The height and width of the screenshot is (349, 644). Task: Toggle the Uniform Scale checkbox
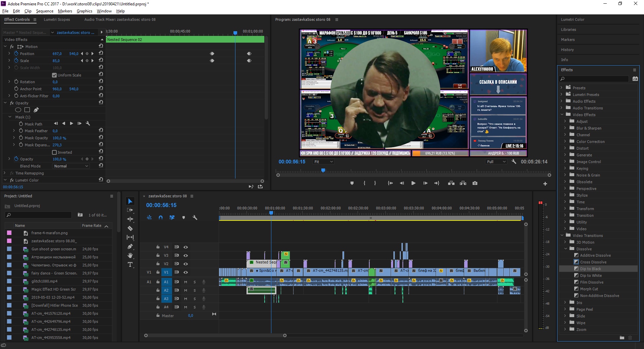point(54,75)
